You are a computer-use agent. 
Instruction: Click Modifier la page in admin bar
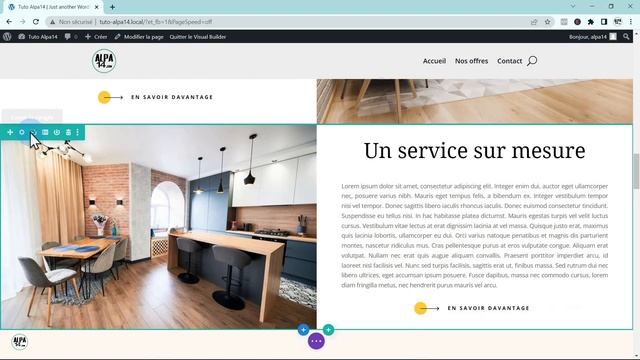pyautogui.click(x=139, y=37)
